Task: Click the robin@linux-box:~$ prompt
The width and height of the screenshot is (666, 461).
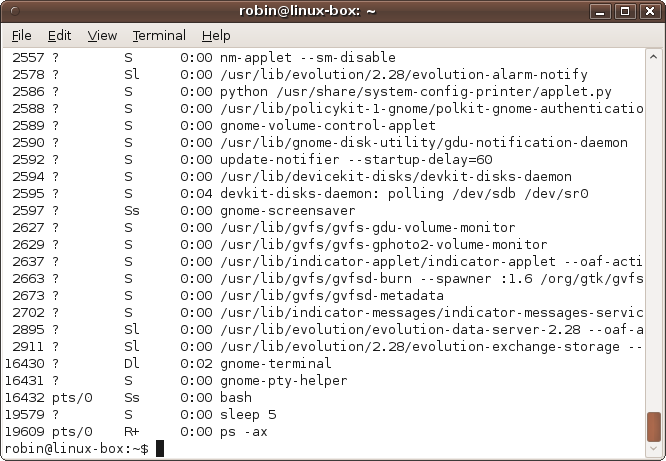Action: tap(77, 449)
